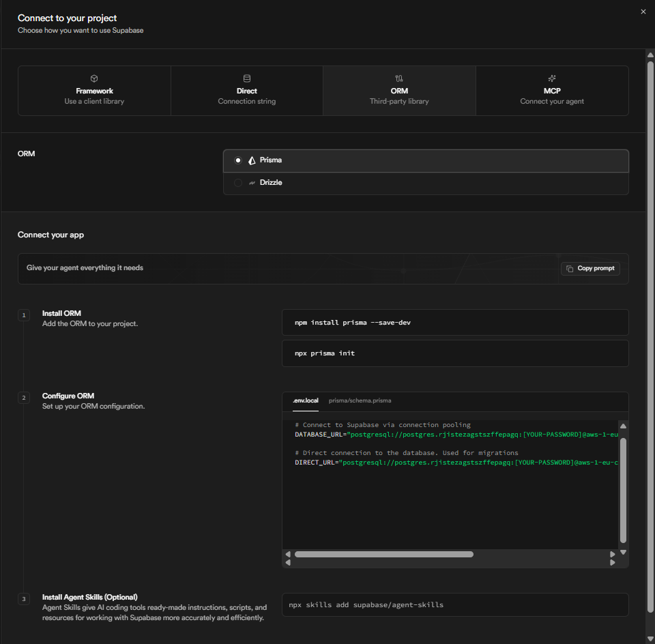The height and width of the screenshot is (644, 655).
Task: Click the copy icon in Copy prompt
Action: tap(569, 269)
